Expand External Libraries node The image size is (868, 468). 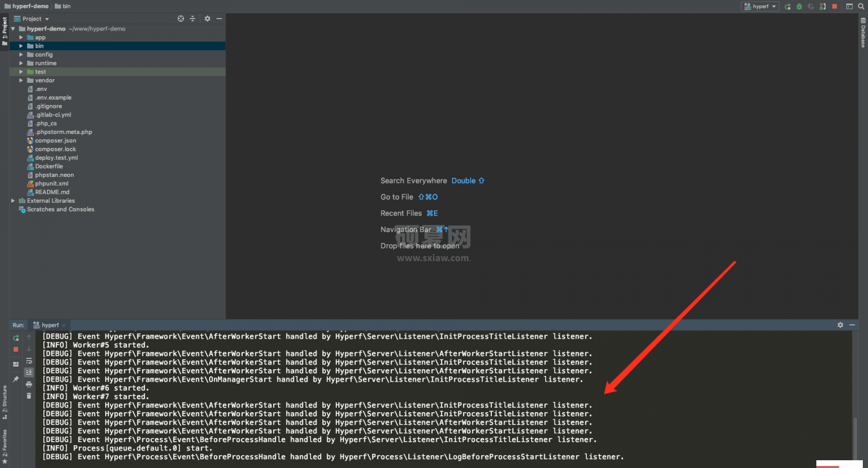coord(13,201)
